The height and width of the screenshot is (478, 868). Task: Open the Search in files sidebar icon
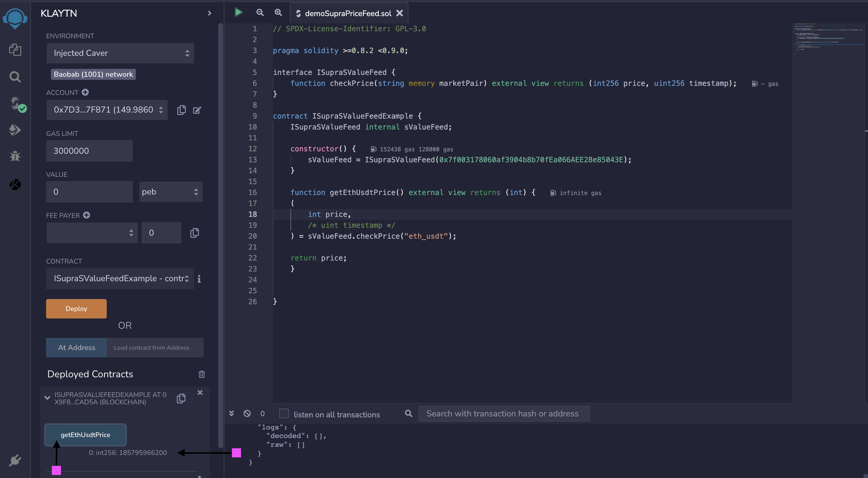click(15, 77)
